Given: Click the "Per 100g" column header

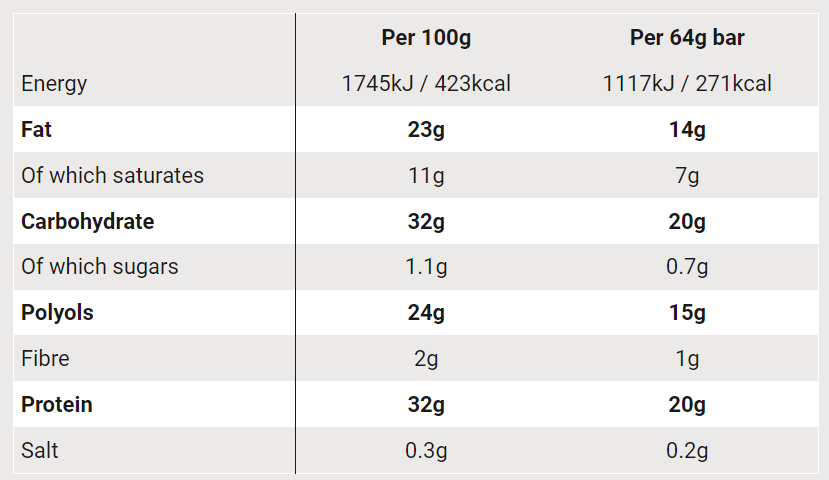Looking at the screenshot, I should click(x=426, y=38).
